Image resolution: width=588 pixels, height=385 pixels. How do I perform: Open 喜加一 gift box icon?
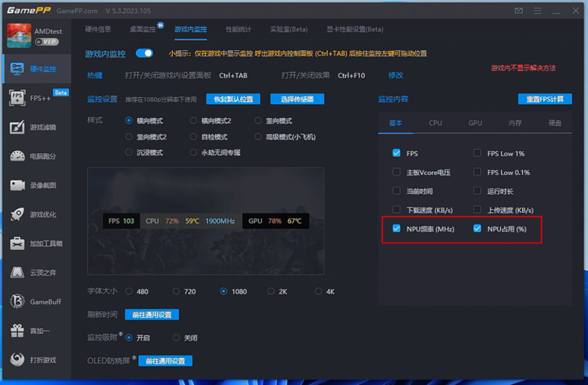(x=17, y=331)
